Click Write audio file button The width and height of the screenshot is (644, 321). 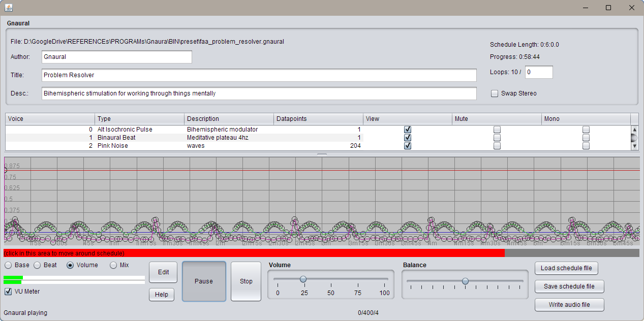tap(569, 305)
